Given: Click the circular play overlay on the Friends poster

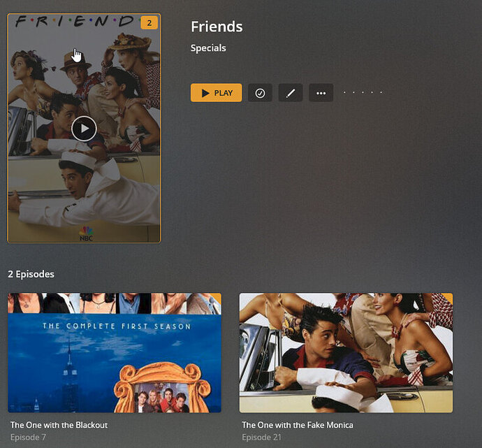Looking at the screenshot, I should pyautogui.click(x=84, y=129).
